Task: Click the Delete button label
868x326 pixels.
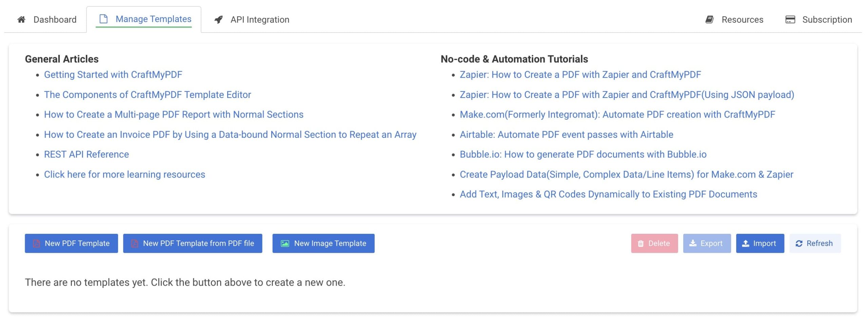Action: tap(659, 243)
